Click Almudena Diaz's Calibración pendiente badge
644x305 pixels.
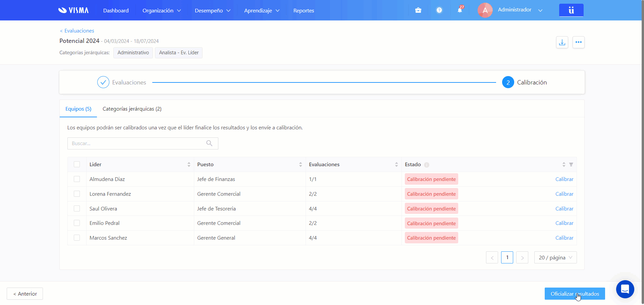coord(431,179)
